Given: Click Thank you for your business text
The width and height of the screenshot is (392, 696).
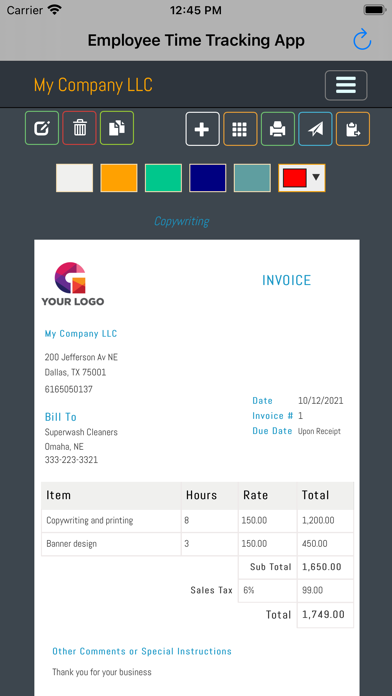Looking at the screenshot, I should coord(102,672).
